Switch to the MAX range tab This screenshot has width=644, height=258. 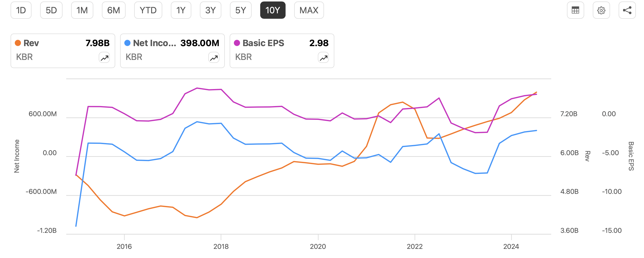click(x=309, y=10)
